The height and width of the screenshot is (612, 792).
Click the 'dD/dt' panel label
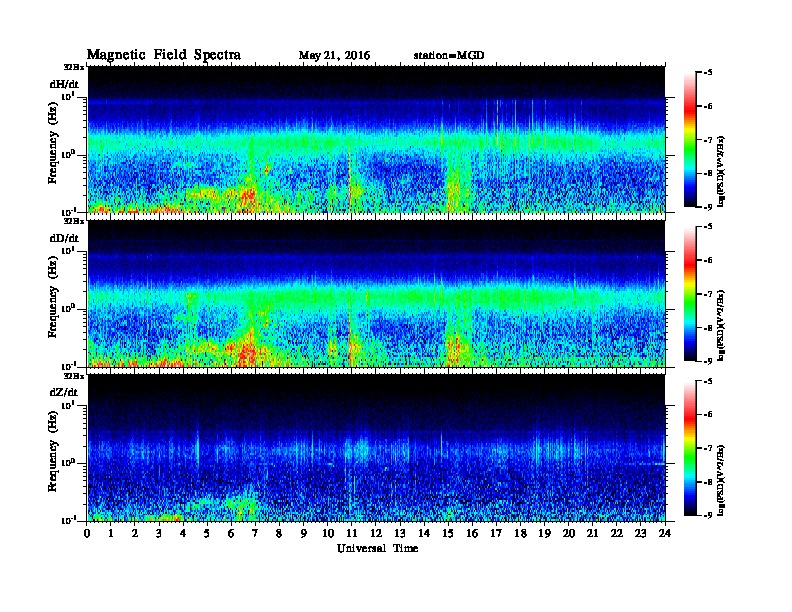tap(64, 238)
